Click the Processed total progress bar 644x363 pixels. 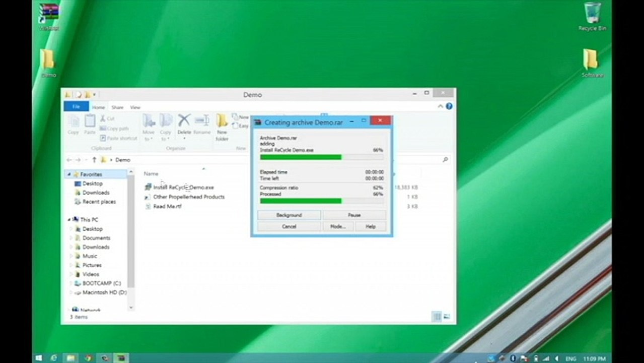click(x=321, y=201)
